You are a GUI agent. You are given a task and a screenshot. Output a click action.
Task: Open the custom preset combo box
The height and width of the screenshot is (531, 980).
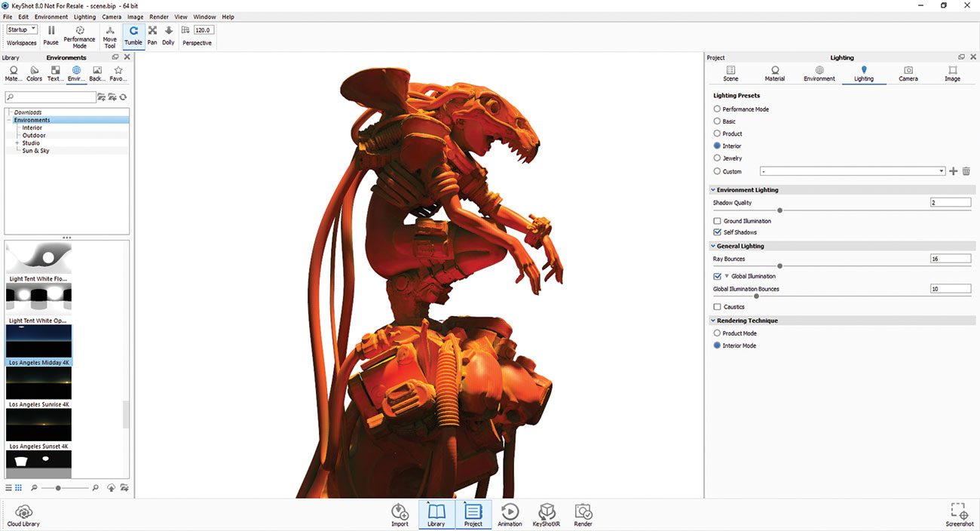pos(853,172)
